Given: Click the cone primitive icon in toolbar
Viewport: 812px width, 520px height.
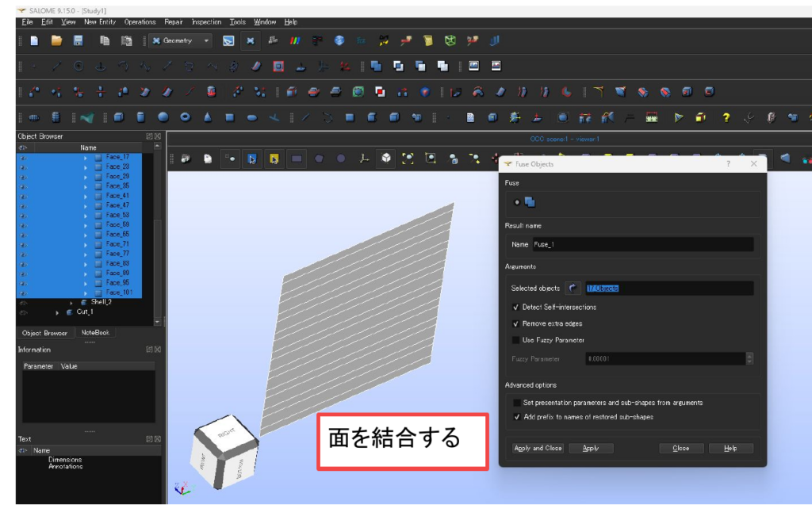Looking at the screenshot, I should pyautogui.click(x=207, y=117).
